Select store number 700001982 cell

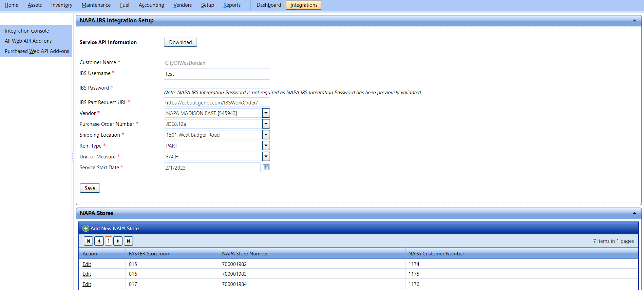click(x=312, y=264)
